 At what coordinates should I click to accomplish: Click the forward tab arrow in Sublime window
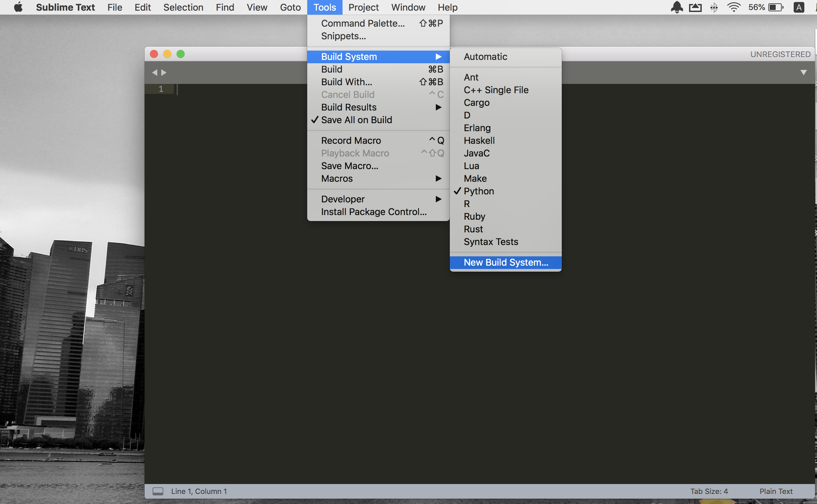pos(164,72)
